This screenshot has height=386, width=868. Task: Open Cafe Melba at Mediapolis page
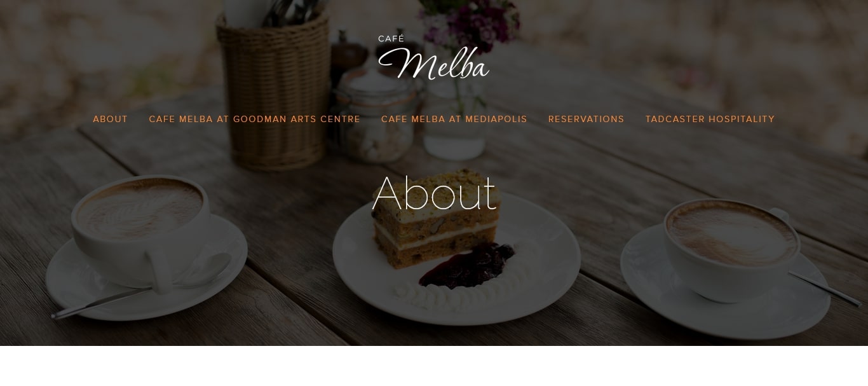[x=454, y=119]
